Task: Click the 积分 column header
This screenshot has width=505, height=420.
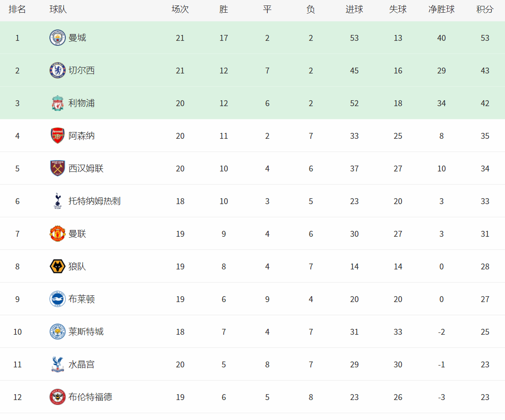Action: [485, 10]
